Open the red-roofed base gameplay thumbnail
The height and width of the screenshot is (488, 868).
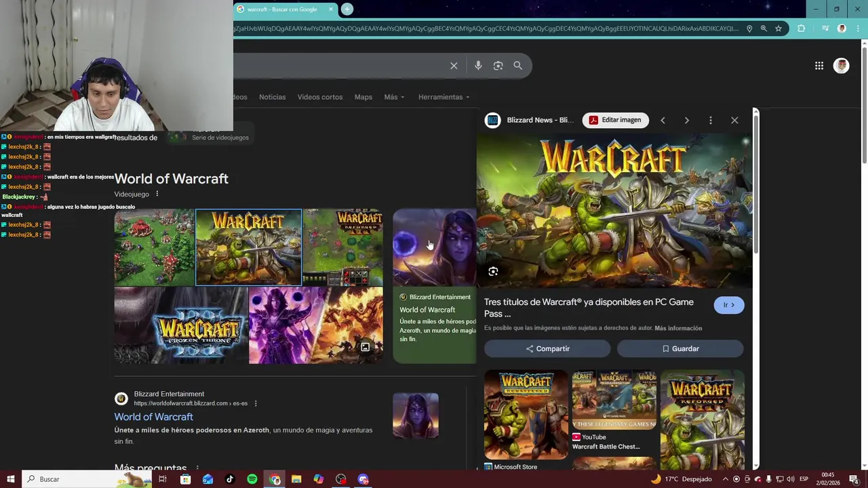point(155,247)
